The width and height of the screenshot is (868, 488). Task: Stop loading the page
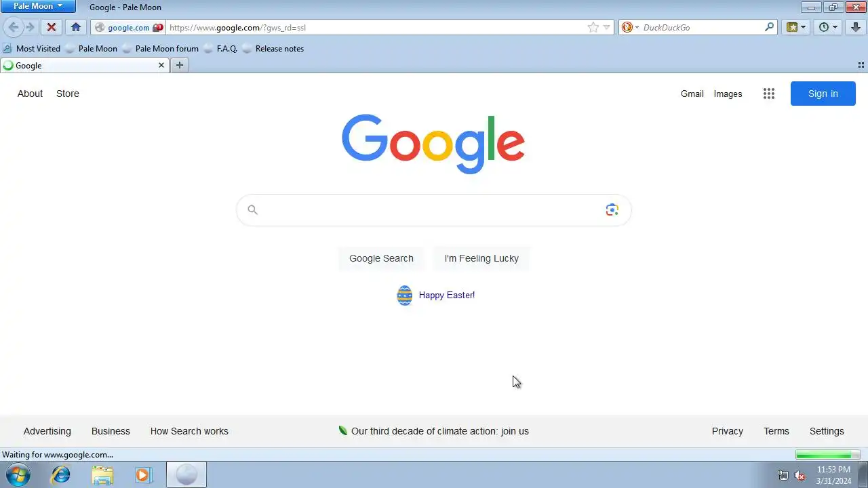click(x=51, y=28)
